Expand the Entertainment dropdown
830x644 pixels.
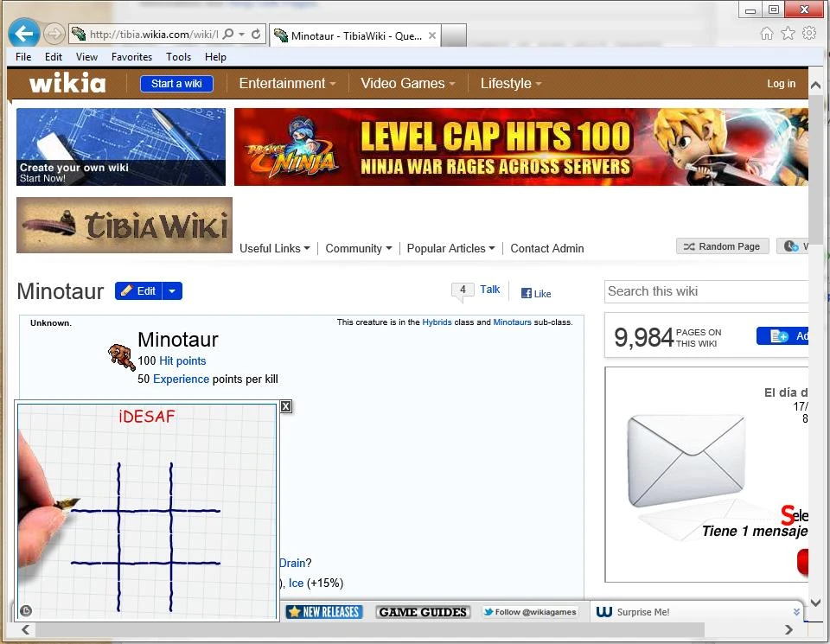pos(287,84)
